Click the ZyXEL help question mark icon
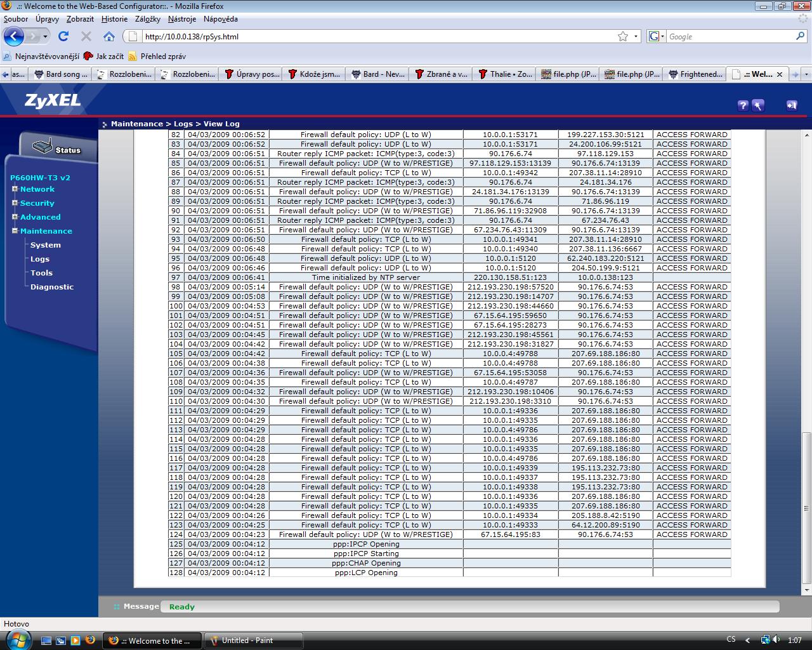The height and width of the screenshot is (650, 812). click(743, 105)
